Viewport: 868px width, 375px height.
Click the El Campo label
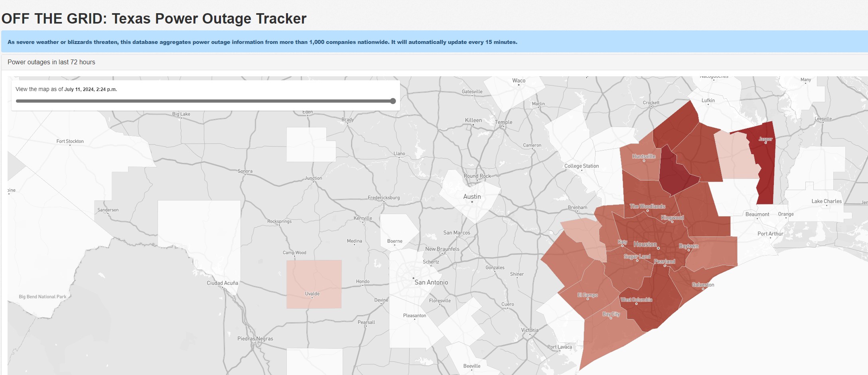point(588,295)
